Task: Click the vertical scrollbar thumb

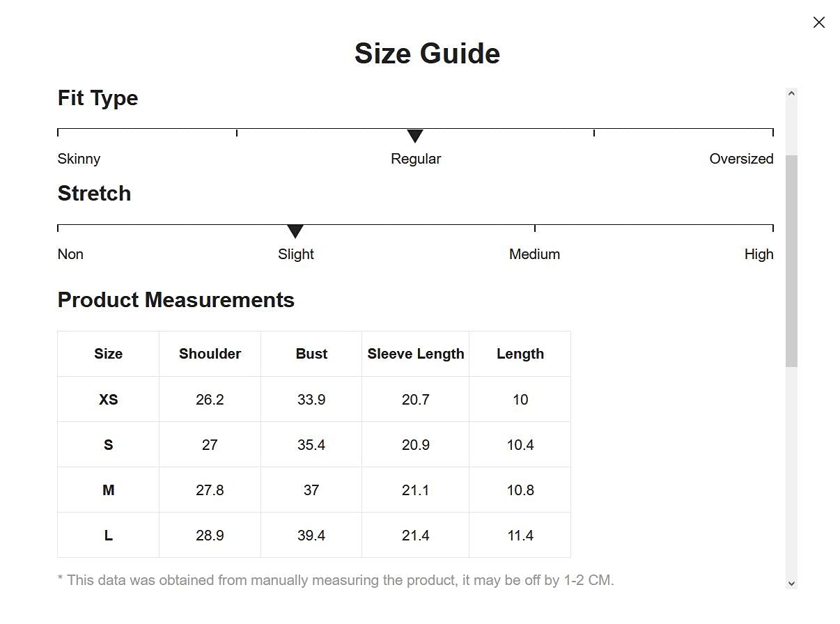Action: (791, 260)
